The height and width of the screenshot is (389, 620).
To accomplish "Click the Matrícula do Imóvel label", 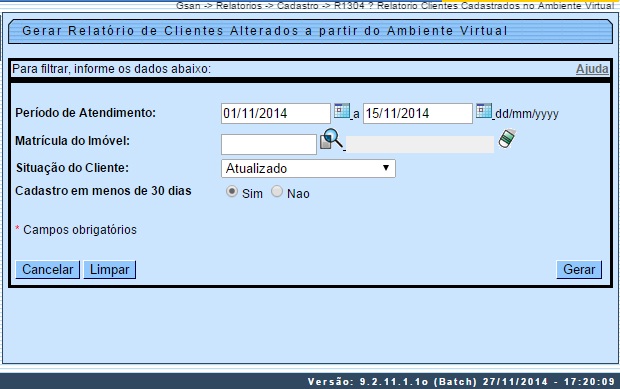I will tap(72, 141).
